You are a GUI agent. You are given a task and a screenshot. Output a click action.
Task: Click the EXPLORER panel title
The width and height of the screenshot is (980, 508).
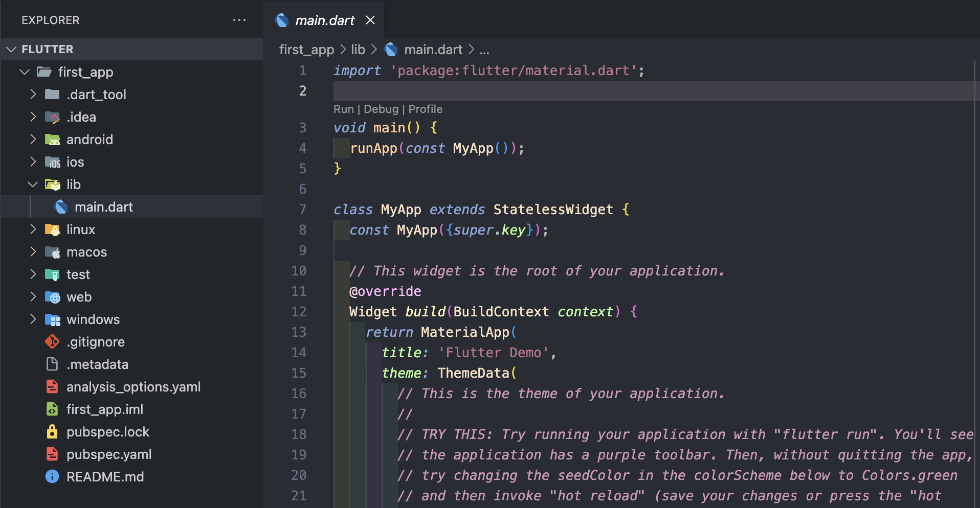51,20
